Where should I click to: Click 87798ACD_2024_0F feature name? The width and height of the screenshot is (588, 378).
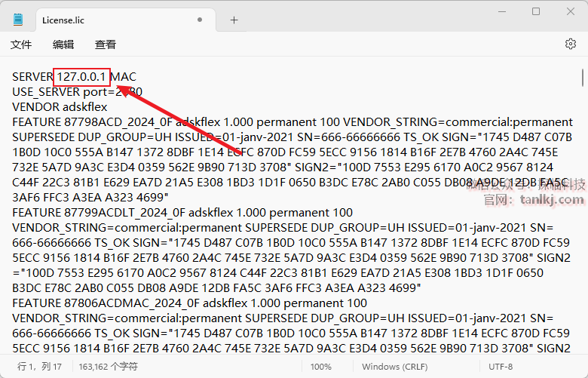pos(118,122)
